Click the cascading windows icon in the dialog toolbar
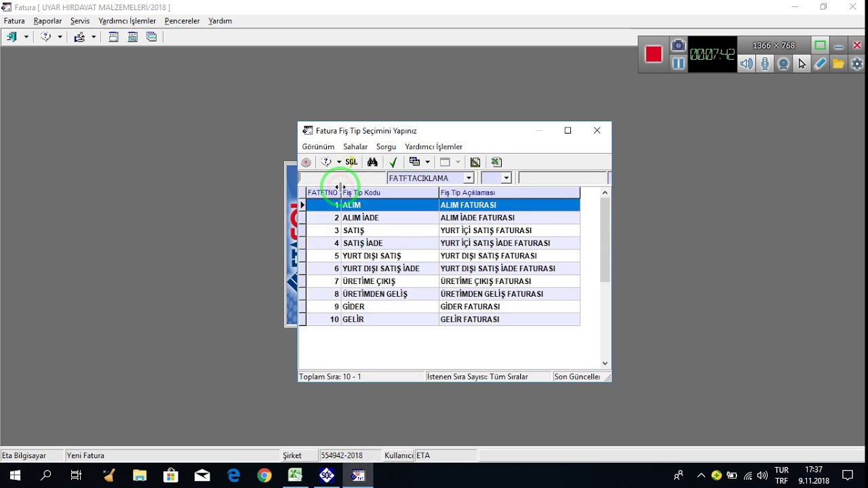 (x=414, y=162)
